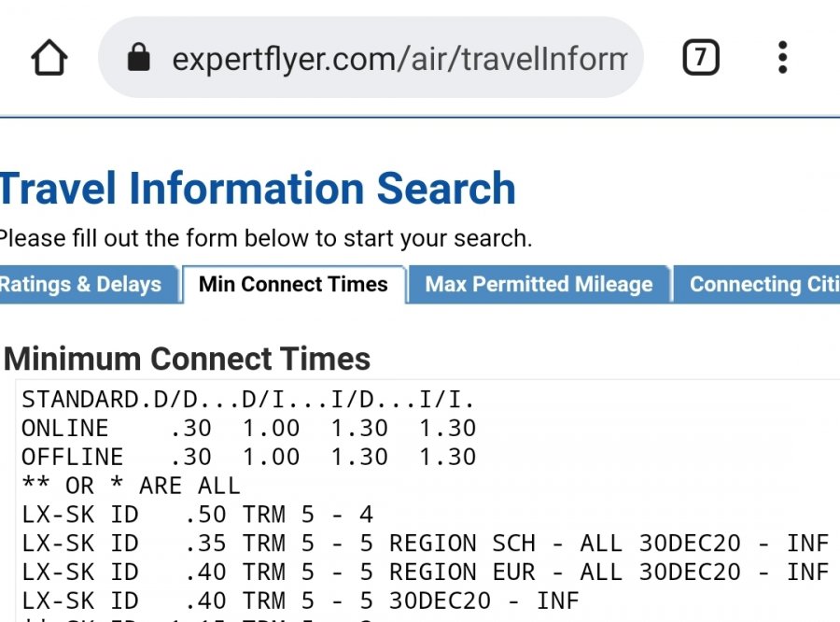The width and height of the screenshot is (840, 622).
Task: Click the LX-SK row with REGION EUR
Action: point(425,572)
